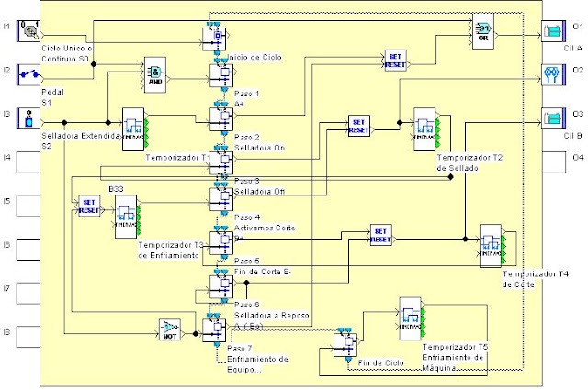
Task: Select the Fin de Ciclo step block
Action: tap(345, 345)
